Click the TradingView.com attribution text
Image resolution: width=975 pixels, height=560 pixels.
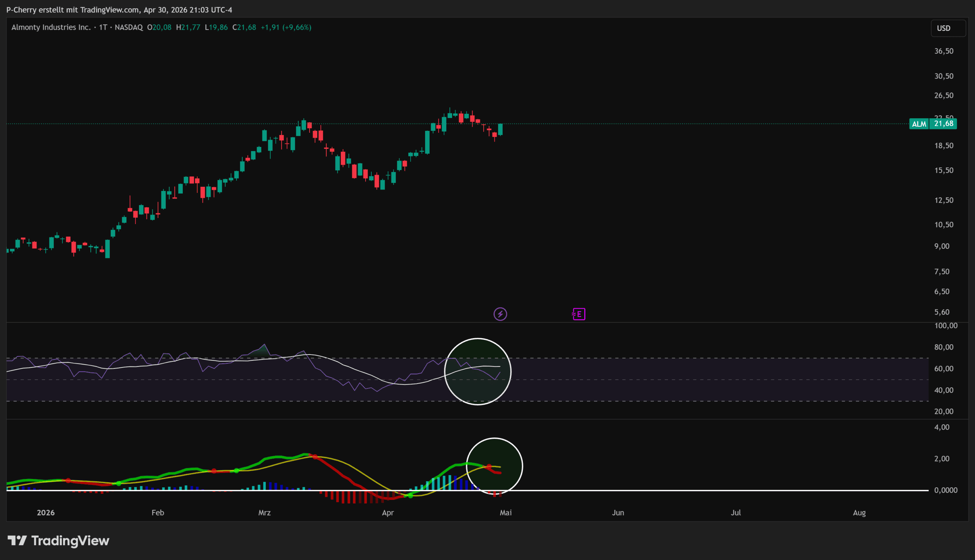point(110,10)
